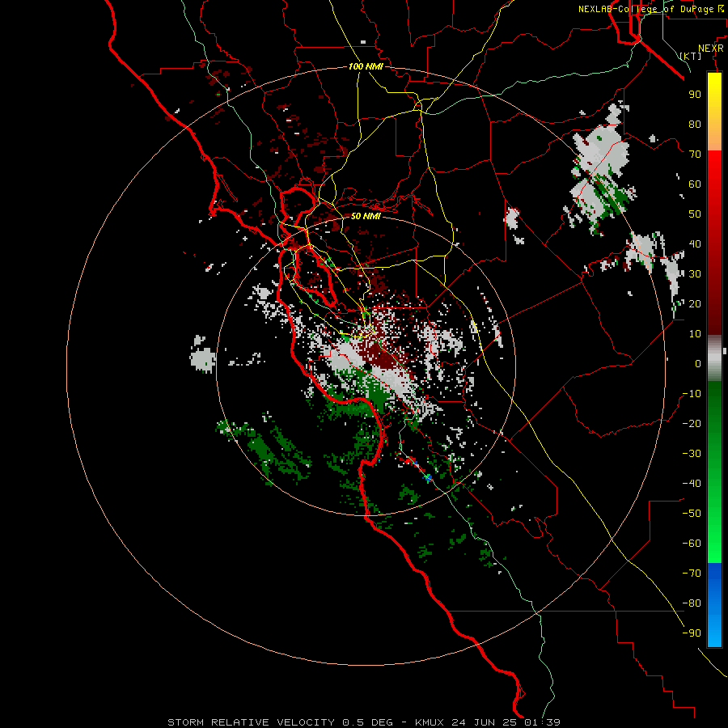This screenshot has width=728, height=728.
Task: Select the 30 value on the velocity scale
Action: click(695, 274)
